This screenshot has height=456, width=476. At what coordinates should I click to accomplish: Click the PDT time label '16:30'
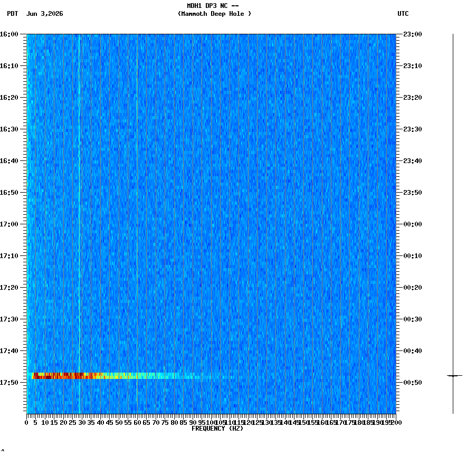tap(9, 129)
